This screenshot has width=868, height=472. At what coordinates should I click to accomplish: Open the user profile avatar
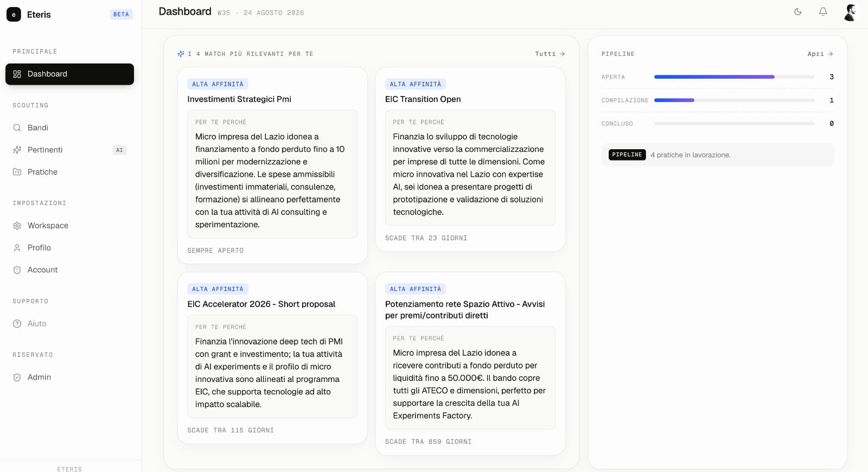(x=850, y=12)
